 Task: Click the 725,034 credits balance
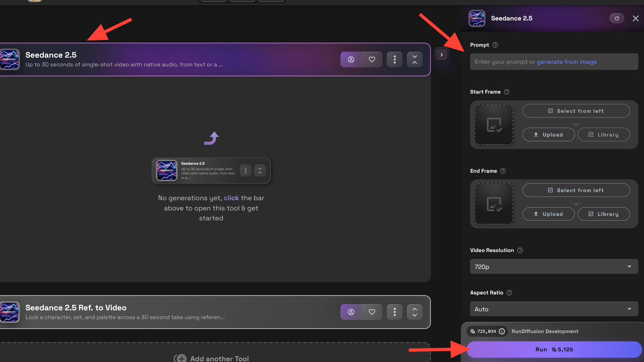coord(486,331)
